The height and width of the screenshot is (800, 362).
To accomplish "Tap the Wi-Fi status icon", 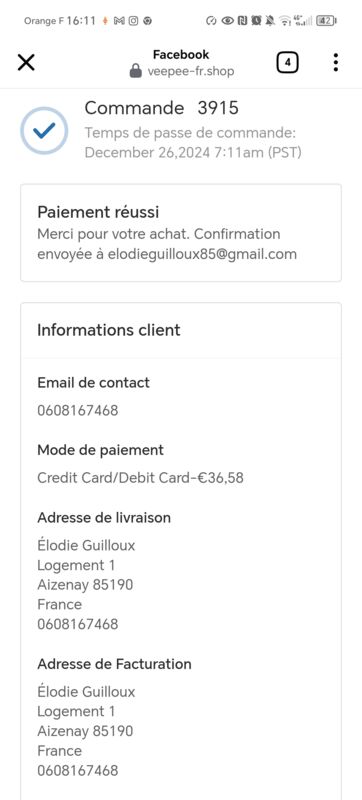I will (285, 21).
